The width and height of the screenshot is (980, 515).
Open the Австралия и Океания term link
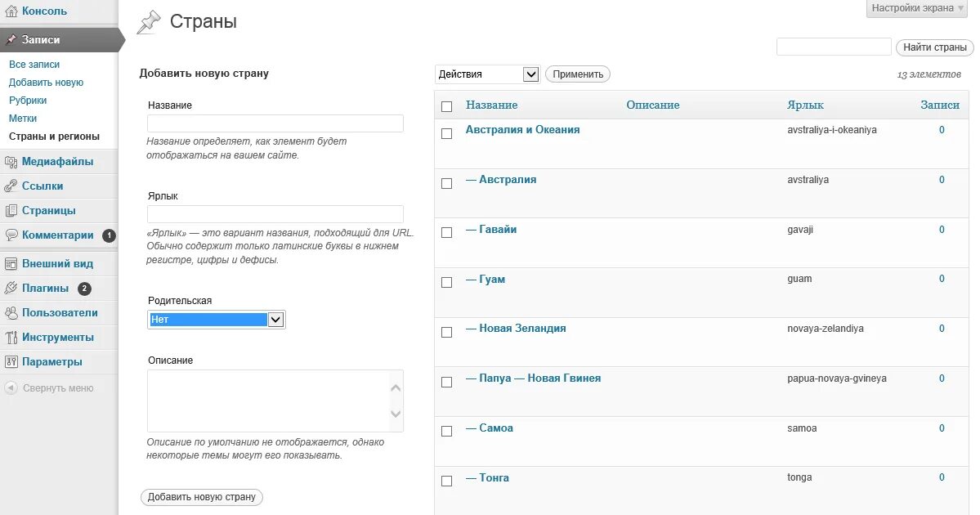tap(522, 130)
